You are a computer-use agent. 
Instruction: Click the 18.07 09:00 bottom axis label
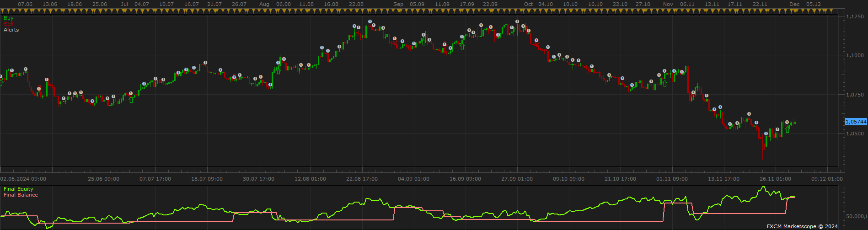pos(207,179)
